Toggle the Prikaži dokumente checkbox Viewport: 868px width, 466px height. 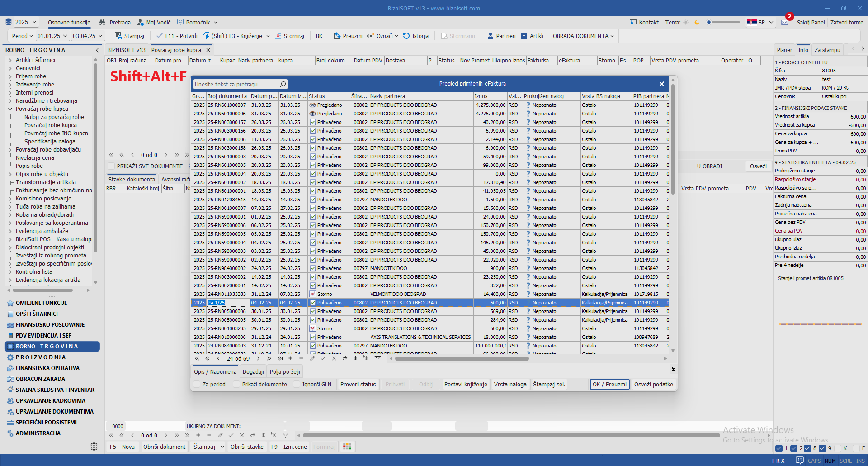(x=236, y=384)
